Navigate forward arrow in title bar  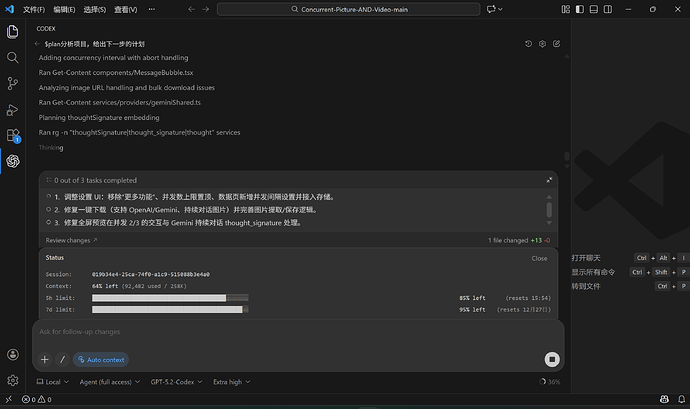[x=206, y=9]
